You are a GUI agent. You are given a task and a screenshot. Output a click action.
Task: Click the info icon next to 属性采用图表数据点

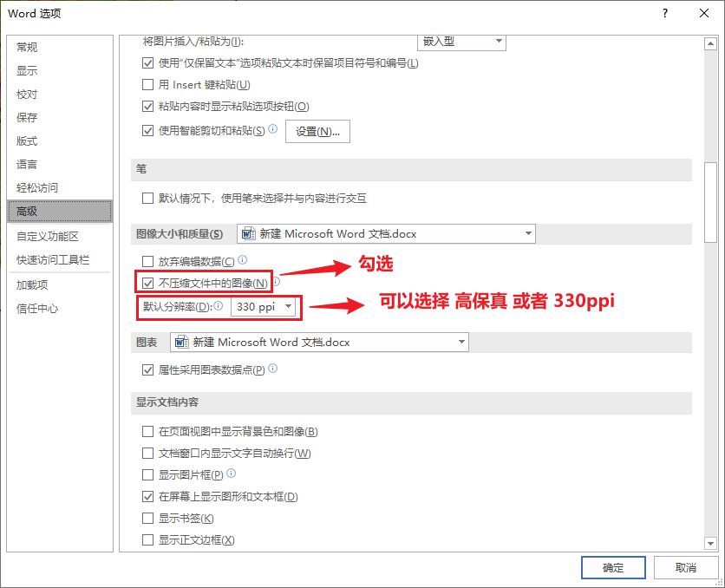[273, 369]
